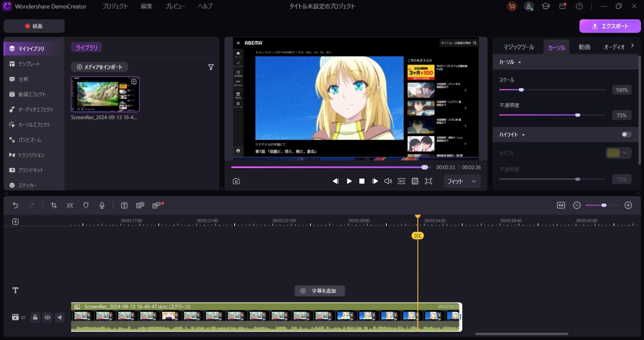The height and width of the screenshot is (340, 644).
Task: Stop the preview playback
Action: (362, 181)
